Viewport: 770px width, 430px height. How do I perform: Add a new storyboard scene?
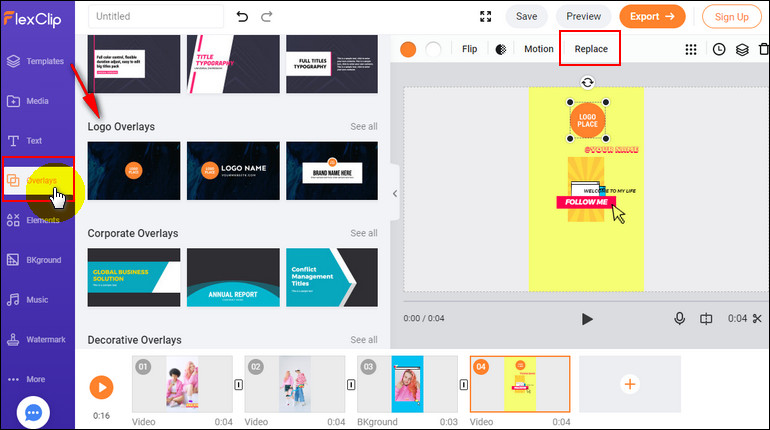click(630, 384)
